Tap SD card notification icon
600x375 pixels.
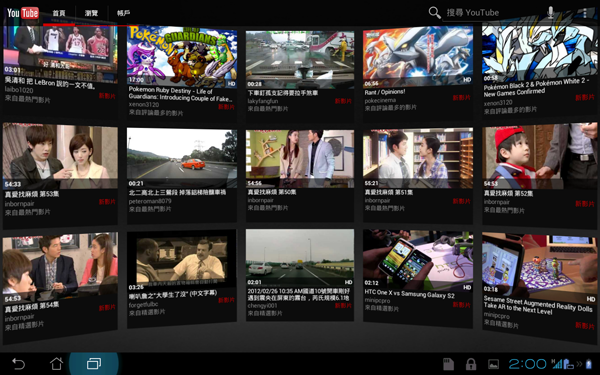[x=448, y=364]
